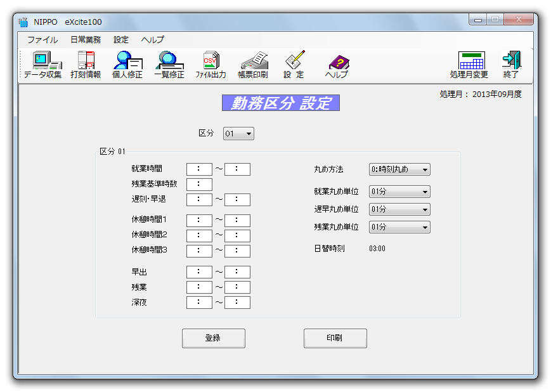Click the 処理月変更 calendar icon

click(x=469, y=65)
